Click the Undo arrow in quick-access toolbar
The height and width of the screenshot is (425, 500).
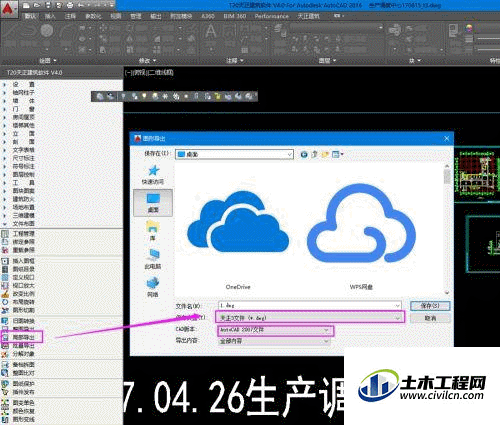point(81,5)
